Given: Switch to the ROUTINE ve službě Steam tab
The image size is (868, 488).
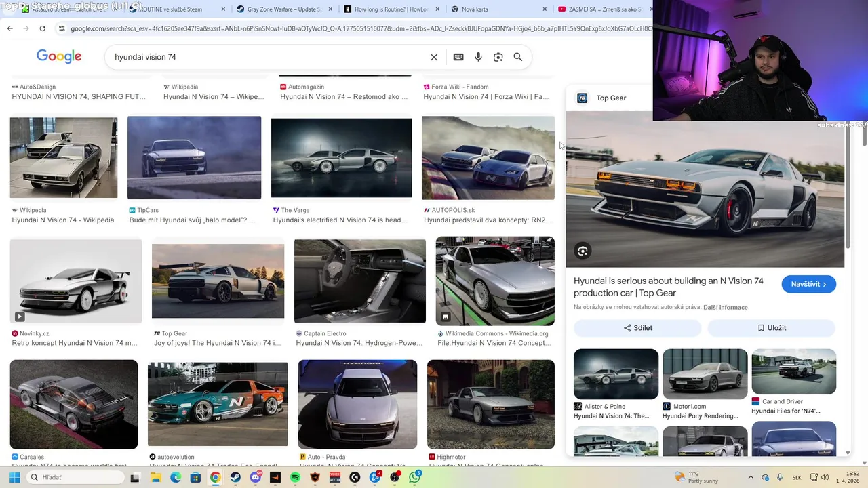Looking at the screenshot, I should click(x=176, y=9).
